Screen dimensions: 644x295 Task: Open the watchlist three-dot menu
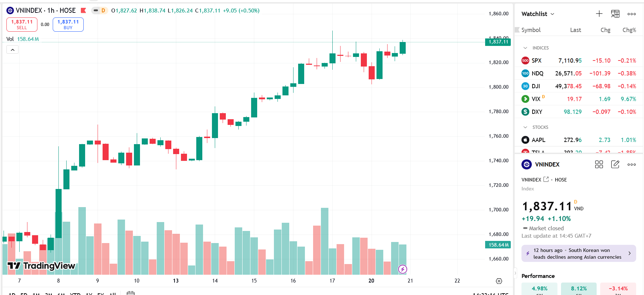pyautogui.click(x=631, y=14)
